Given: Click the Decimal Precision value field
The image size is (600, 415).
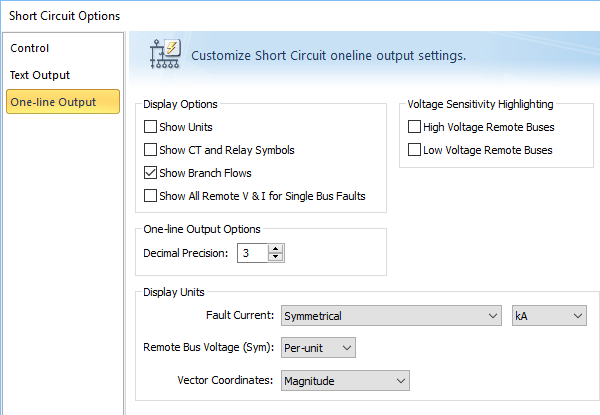Looking at the screenshot, I should coord(252,253).
